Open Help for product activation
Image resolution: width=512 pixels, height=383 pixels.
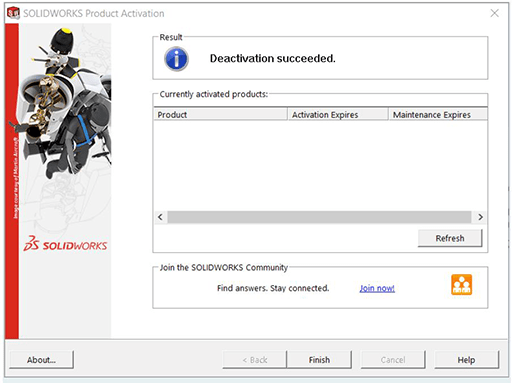pos(466,360)
